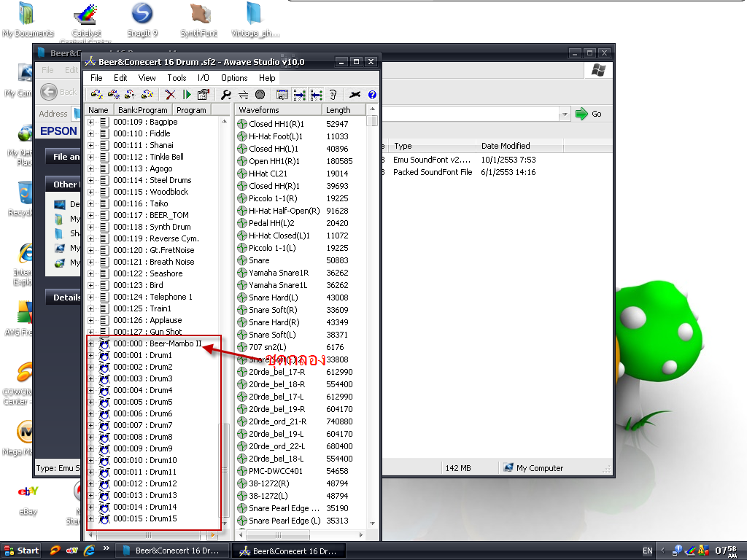The image size is (747, 560).
Task: Click the waveforms list scroll-down arrow
Action: 372,524
